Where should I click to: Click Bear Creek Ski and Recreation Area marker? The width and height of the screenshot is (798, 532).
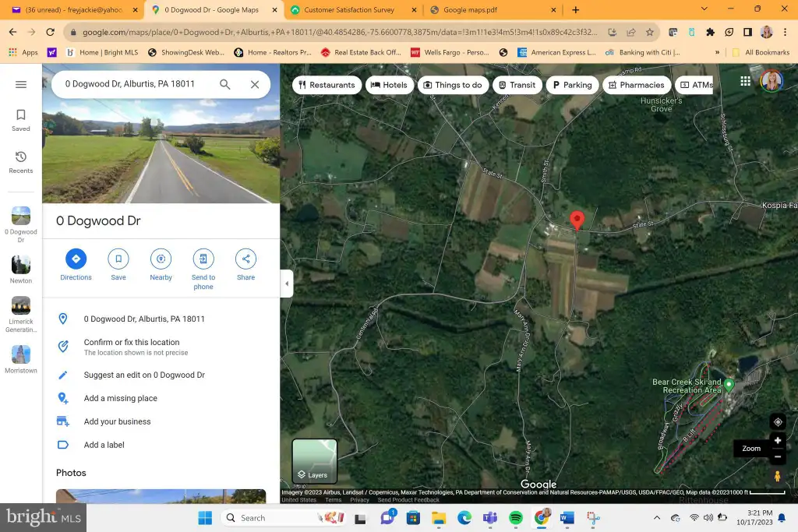point(729,386)
